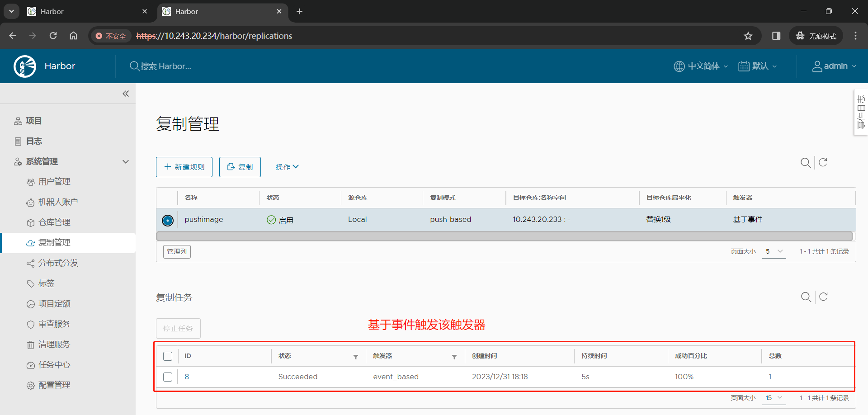Open the 中文简体 language dropdown
This screenshot has width=868, height=415.
tap(701, 66)
